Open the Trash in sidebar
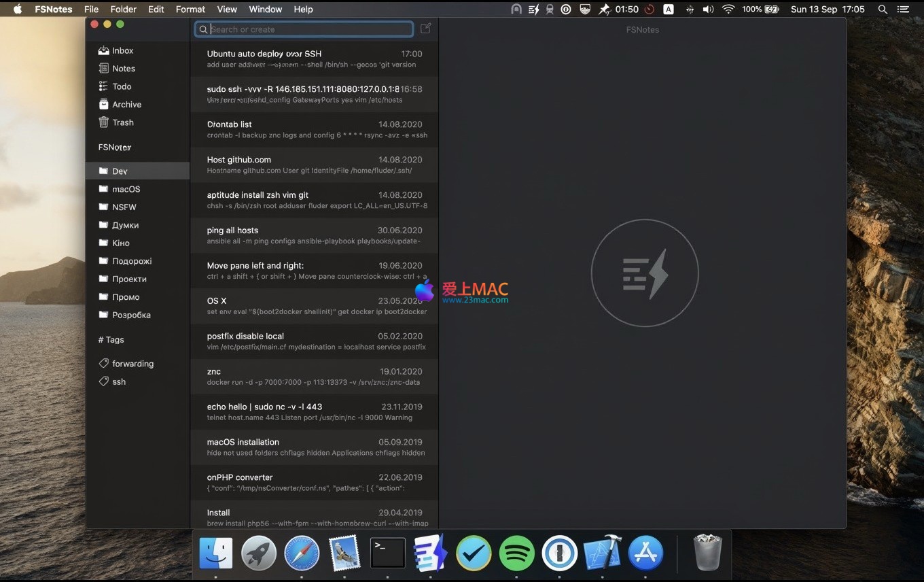The image size is (924, 582). tap(122, 122)
